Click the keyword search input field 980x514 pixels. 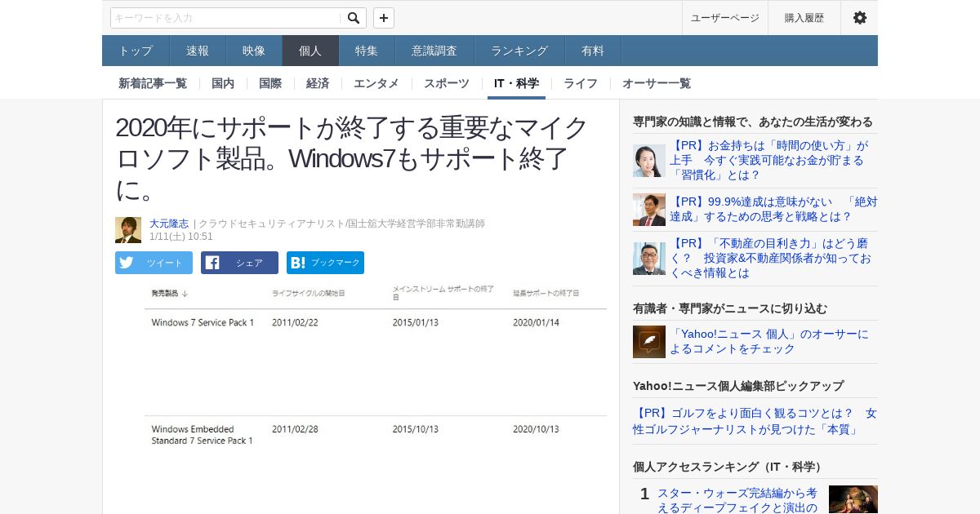[x=227, y=18]
